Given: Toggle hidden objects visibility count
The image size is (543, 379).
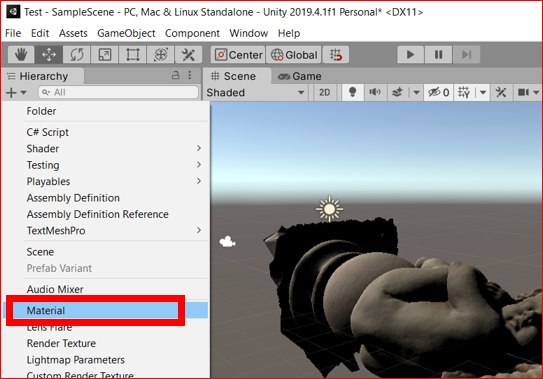Looking at the screenshot, I should click(x=438, y=92).
